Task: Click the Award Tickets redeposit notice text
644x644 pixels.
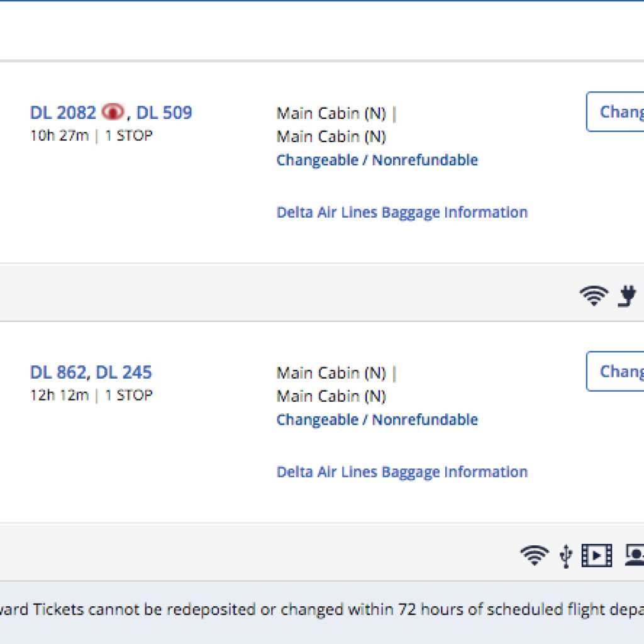Action: click(x=322, y=609)
